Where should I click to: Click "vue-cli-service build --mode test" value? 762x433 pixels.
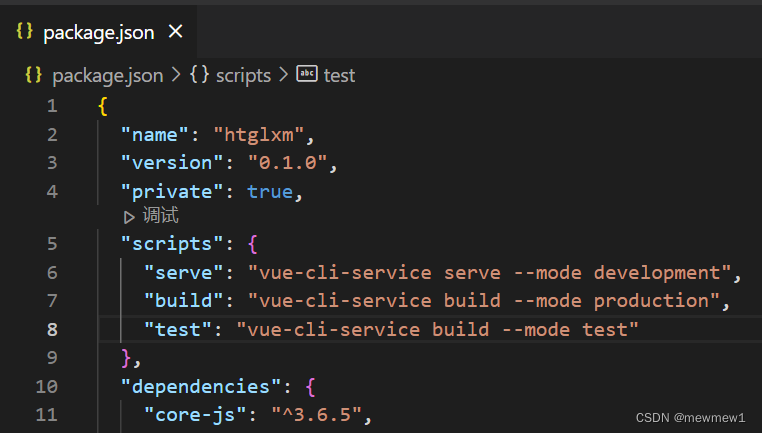437,330
